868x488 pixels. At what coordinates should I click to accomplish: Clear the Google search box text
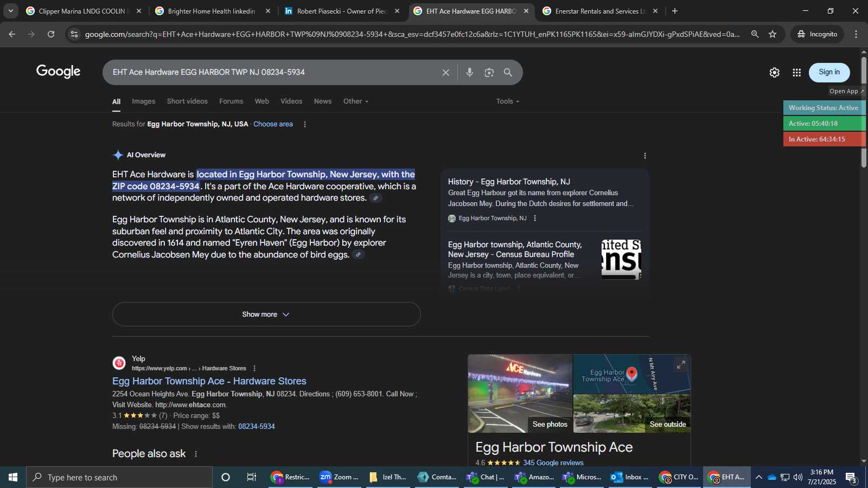445,73
